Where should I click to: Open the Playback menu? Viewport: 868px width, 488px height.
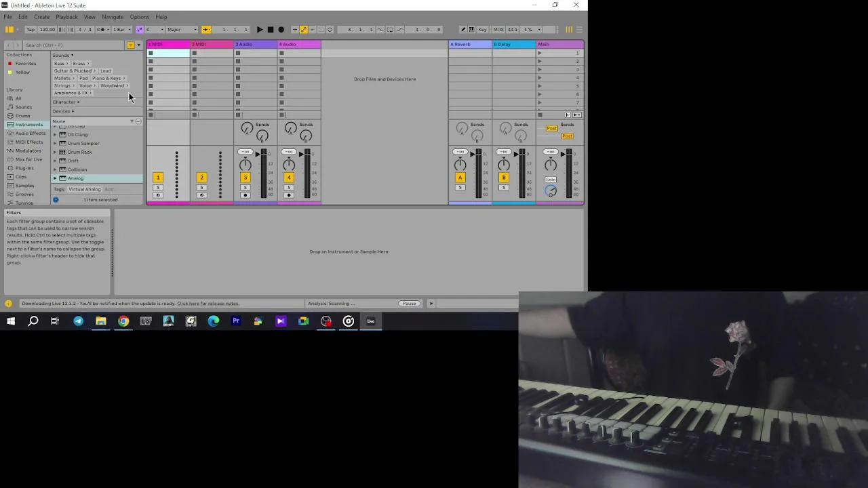[x=66, y=17]
